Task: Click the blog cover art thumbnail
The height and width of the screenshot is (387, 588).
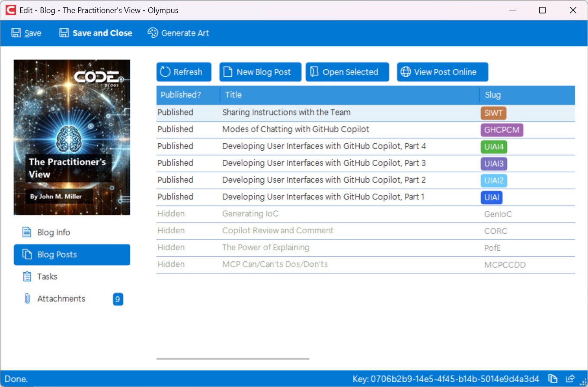Action: coord(72,137)
